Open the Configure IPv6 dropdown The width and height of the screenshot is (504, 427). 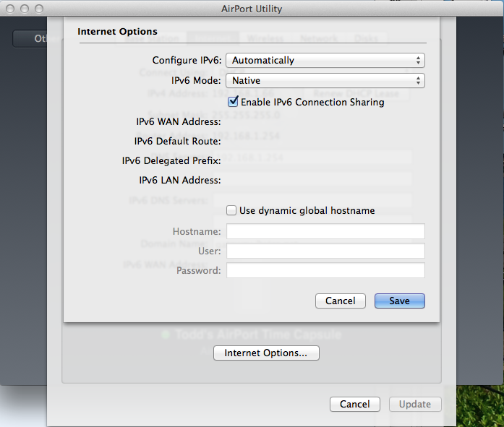pyautogui.click(x=325, y=61)
